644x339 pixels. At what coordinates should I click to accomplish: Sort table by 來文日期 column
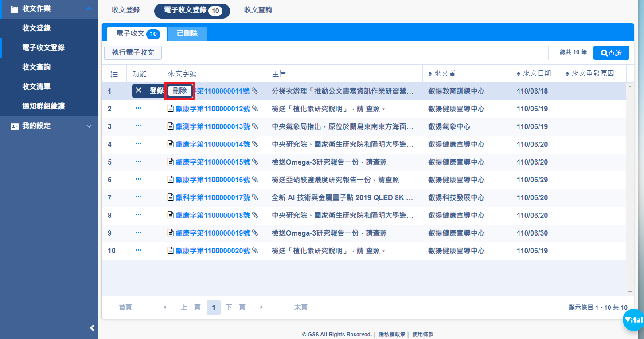[534, 74]
